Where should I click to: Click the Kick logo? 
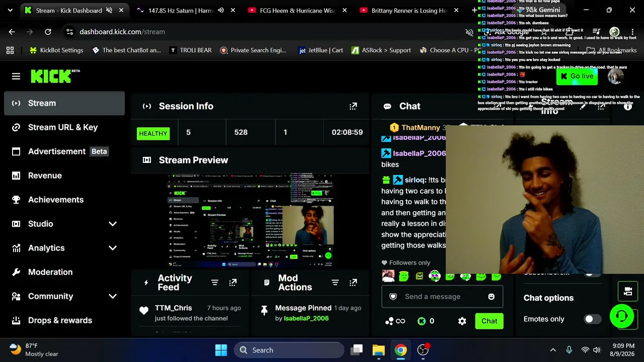click(55, 76)
